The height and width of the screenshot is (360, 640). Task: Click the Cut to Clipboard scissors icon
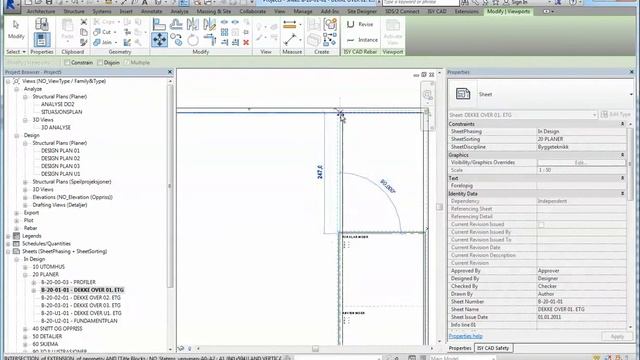click(84, 22)
